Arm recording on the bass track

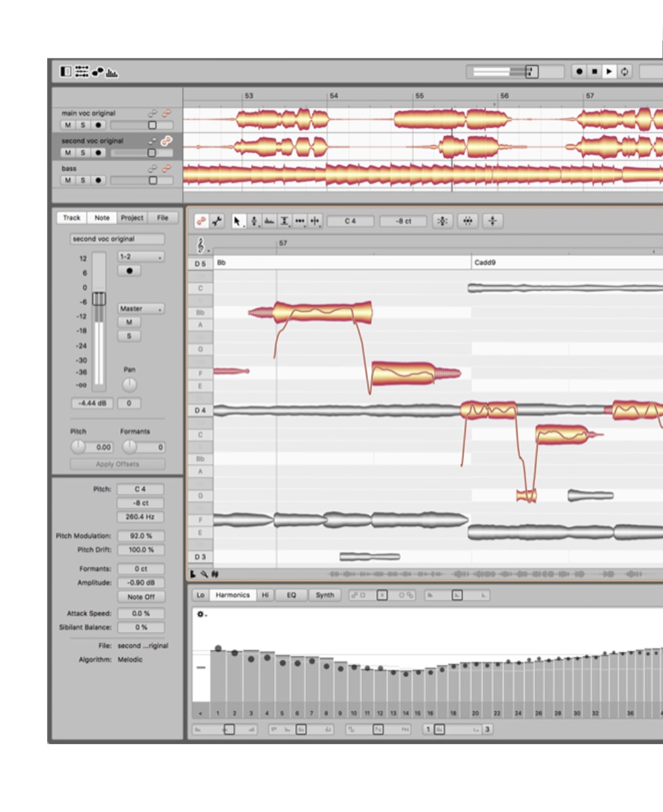coord(99,180)
